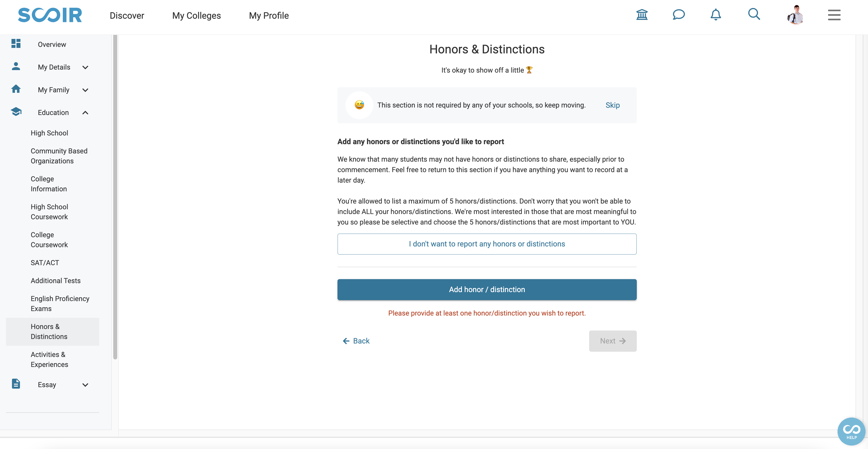
Task: Open High School Coursework
Action: (x=50, y=212)
